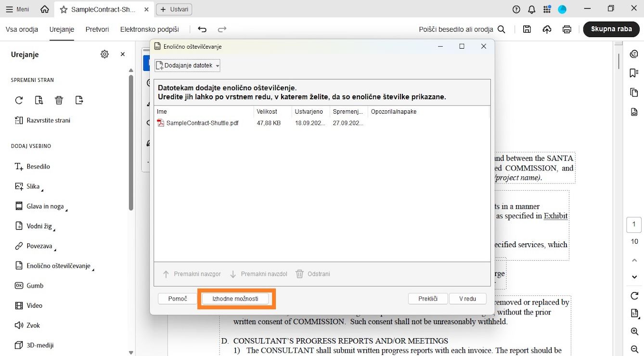644x356 pixels.
Task: Sort file list by Velikost column
Action: tap(273, 112)
